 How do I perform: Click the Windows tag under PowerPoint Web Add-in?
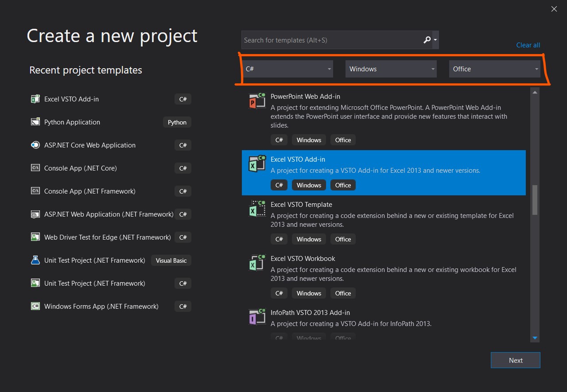click(x=309, y=140)
